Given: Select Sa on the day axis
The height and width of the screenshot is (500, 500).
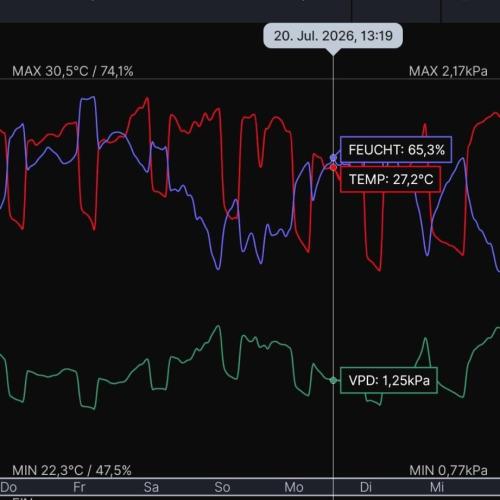Looking at the screenshot, I should (x=151, y=487).
